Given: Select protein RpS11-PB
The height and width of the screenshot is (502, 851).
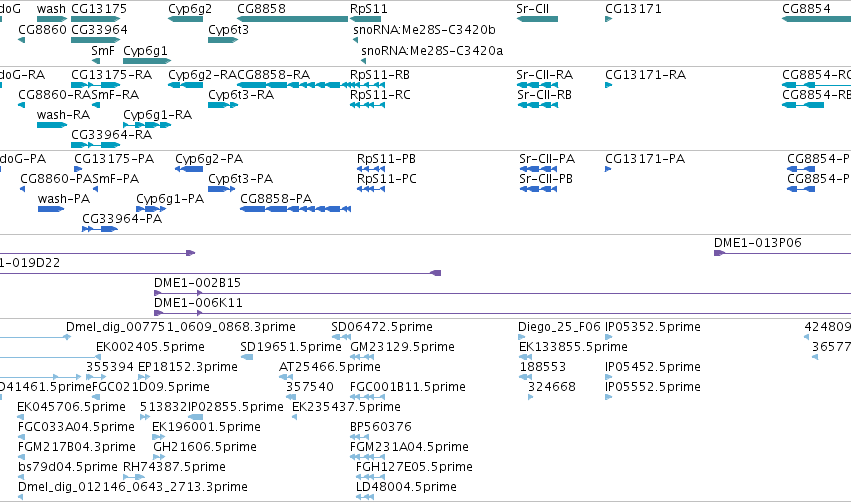Looking at the screenshot, I should pyautogui.click(x=386, y=158).
